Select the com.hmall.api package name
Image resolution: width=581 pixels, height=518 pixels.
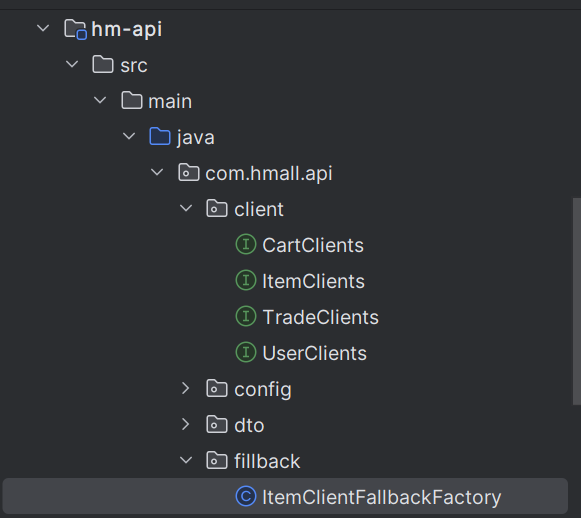[x=269, y=173]
